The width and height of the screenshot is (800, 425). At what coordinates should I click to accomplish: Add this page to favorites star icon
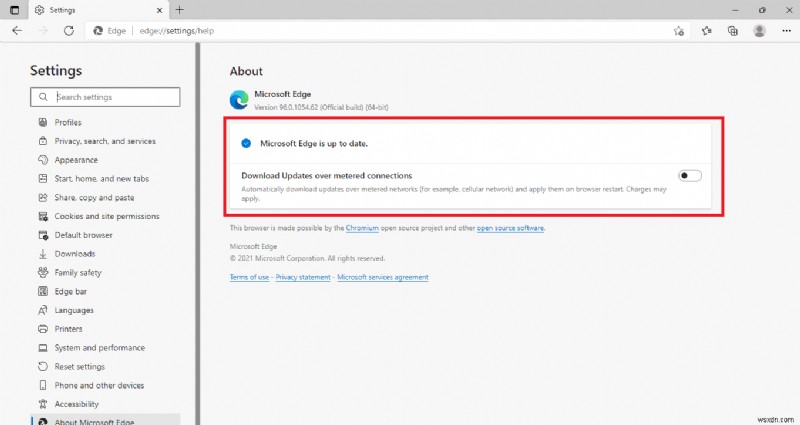click(679, 31)
